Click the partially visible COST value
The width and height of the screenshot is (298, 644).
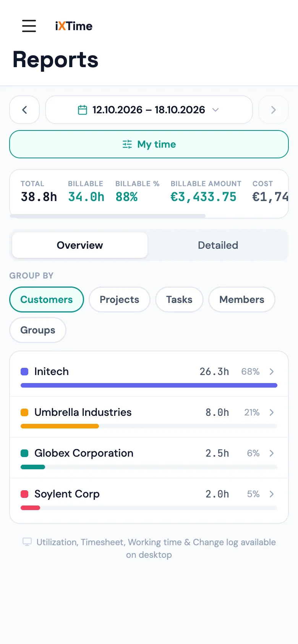pyautogui.click(x=270, y=197)
